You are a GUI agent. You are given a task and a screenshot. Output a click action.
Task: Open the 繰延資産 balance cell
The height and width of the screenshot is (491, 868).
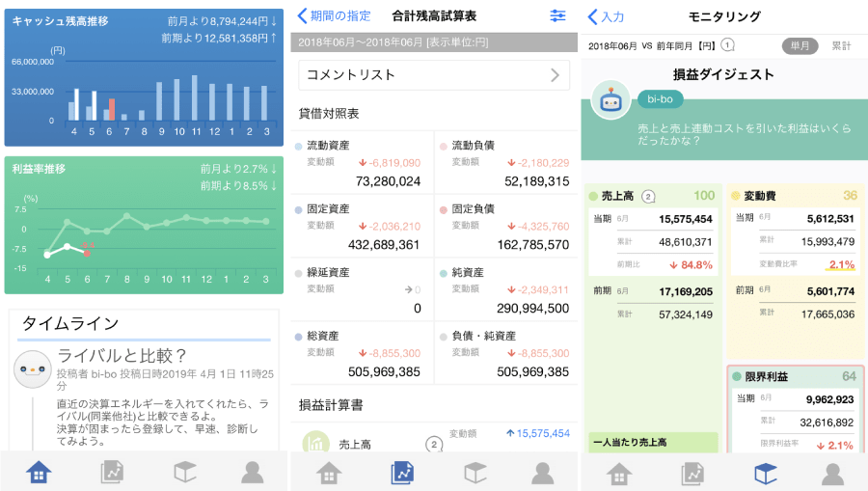click(x=362, y=290)
